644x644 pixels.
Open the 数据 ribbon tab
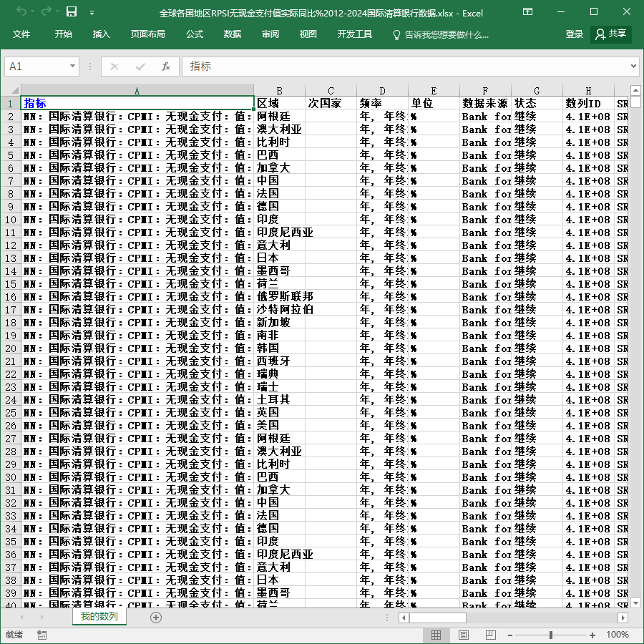click(x=233, y=34)
